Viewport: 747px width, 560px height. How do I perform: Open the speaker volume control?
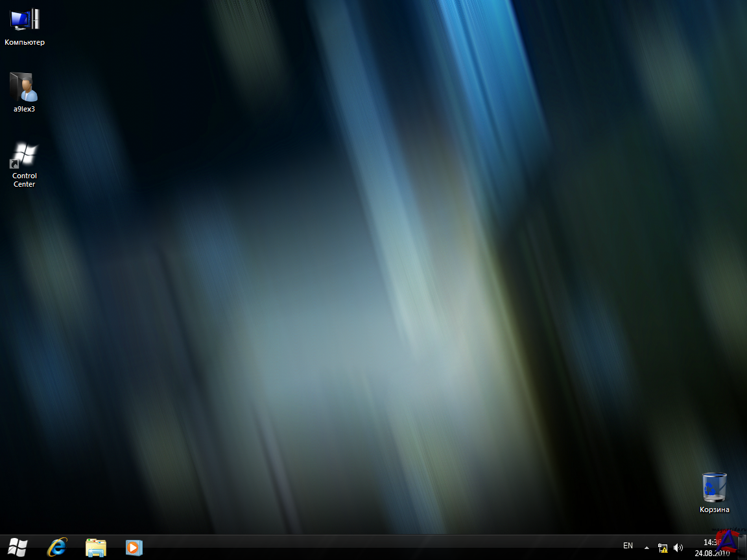[x=678, y=548]
